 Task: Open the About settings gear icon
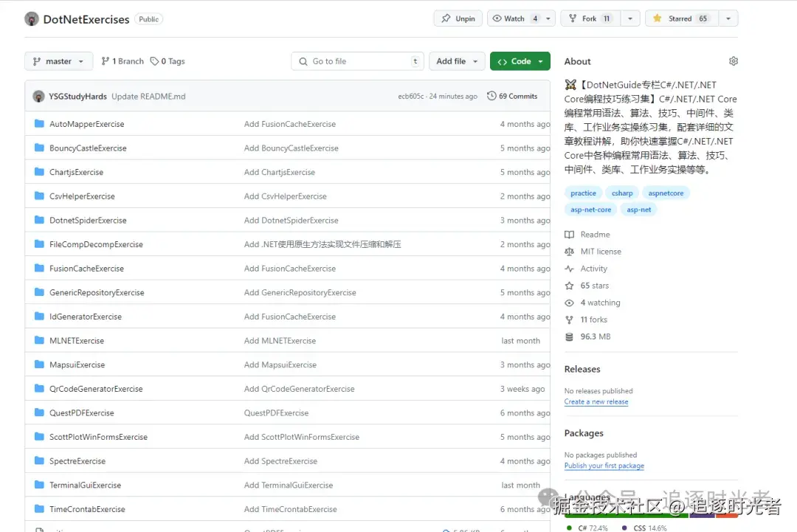(733, 61)
